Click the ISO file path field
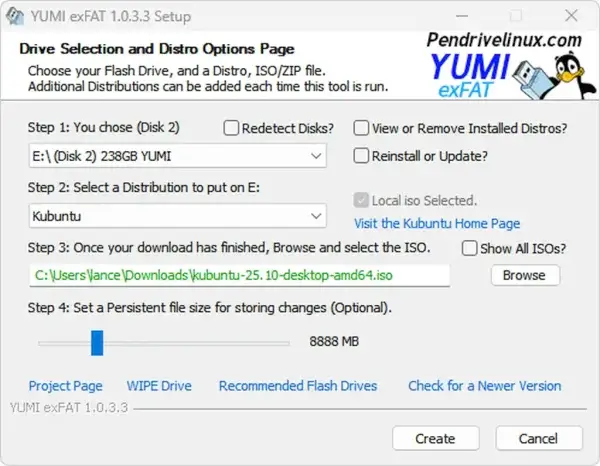The height and width of the screenshot is (466, 600). point(240,275)
